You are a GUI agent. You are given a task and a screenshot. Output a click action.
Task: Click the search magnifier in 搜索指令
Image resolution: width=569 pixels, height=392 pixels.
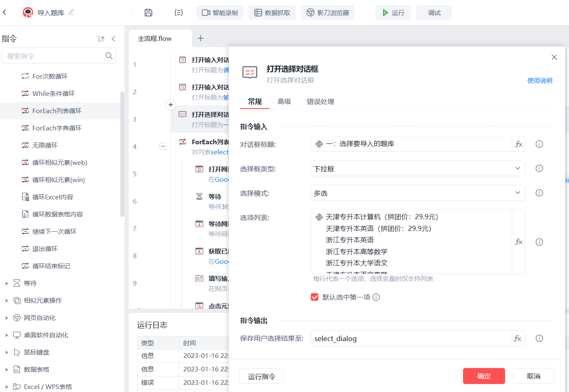pyautogui.click(x=109, y=56)
